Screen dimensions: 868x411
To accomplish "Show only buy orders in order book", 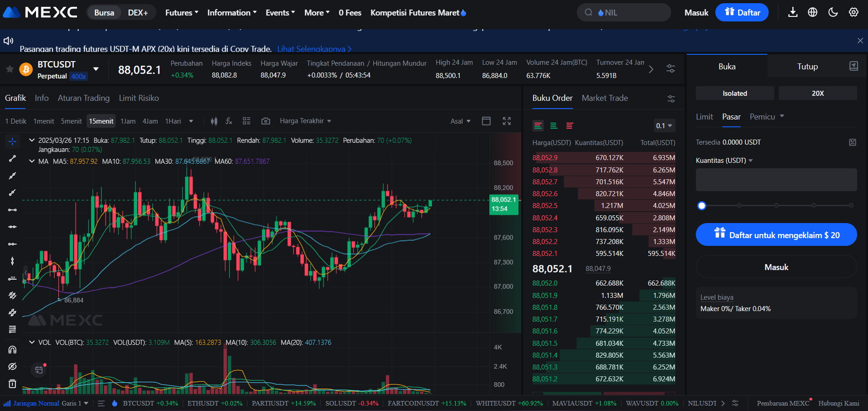I will point(554,125).
